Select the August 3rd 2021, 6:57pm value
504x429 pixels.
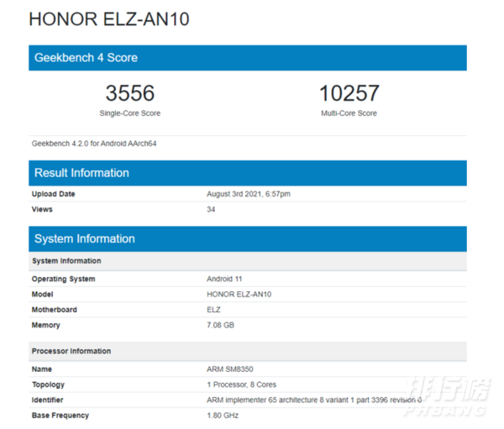(249, 194)
